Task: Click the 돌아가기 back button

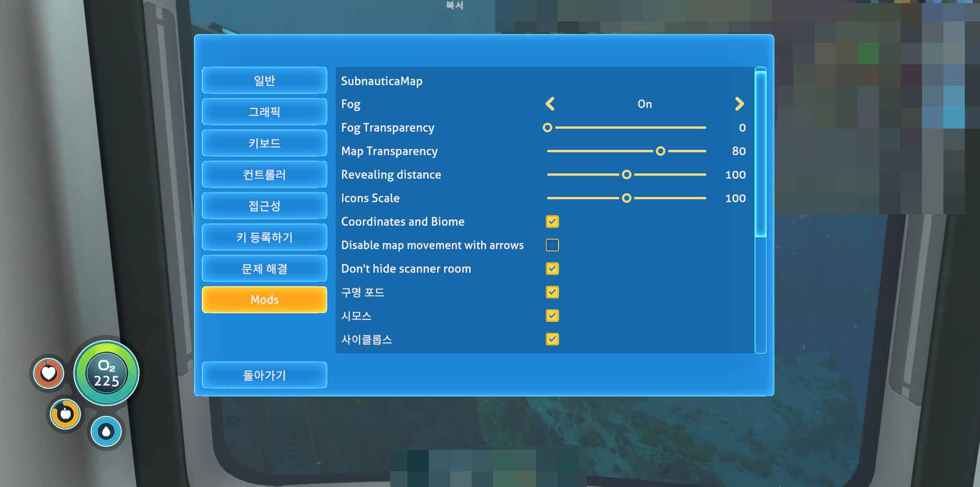Action: pyautogui.click(x=264, y=375)
